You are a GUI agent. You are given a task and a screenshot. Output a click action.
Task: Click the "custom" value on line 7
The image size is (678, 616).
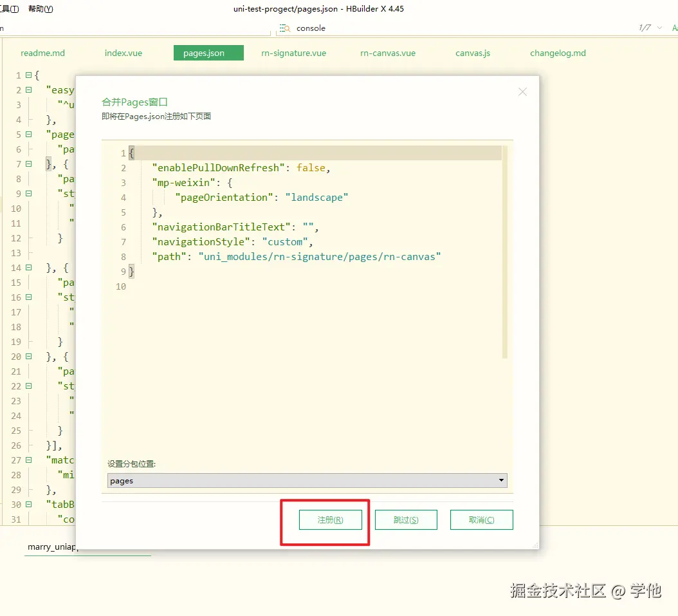(285, 242)
